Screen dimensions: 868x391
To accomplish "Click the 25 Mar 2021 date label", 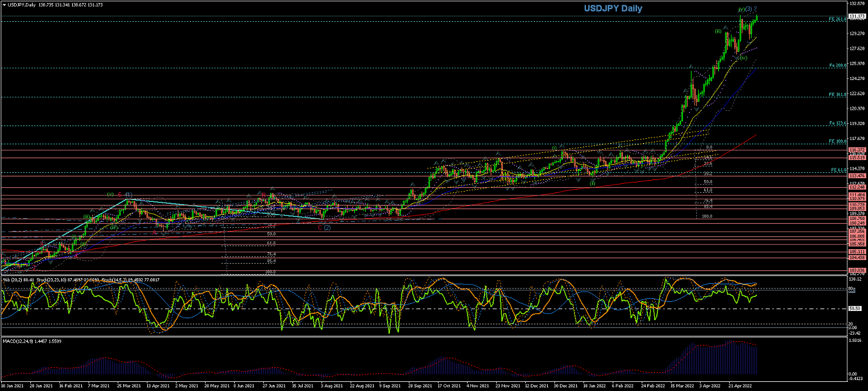I will click(128, 386).
